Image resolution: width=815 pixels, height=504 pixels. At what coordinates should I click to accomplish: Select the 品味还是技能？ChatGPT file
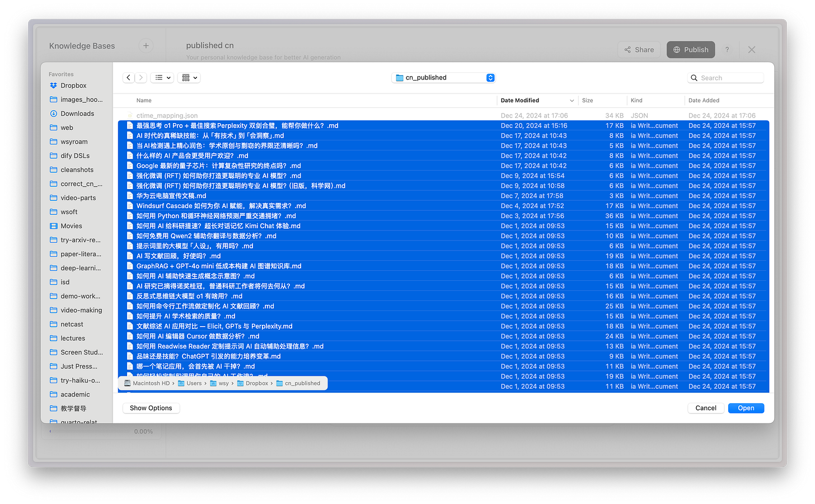click(x=443, y=356)
